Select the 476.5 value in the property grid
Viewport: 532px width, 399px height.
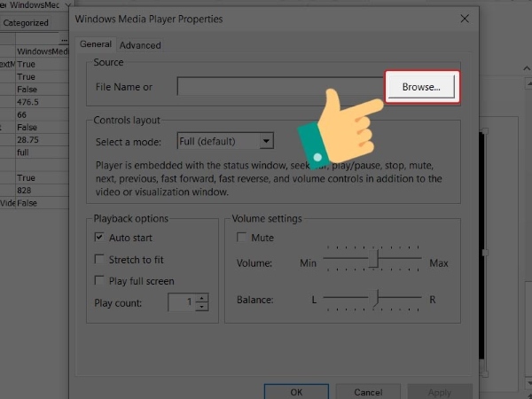(28, 102)
